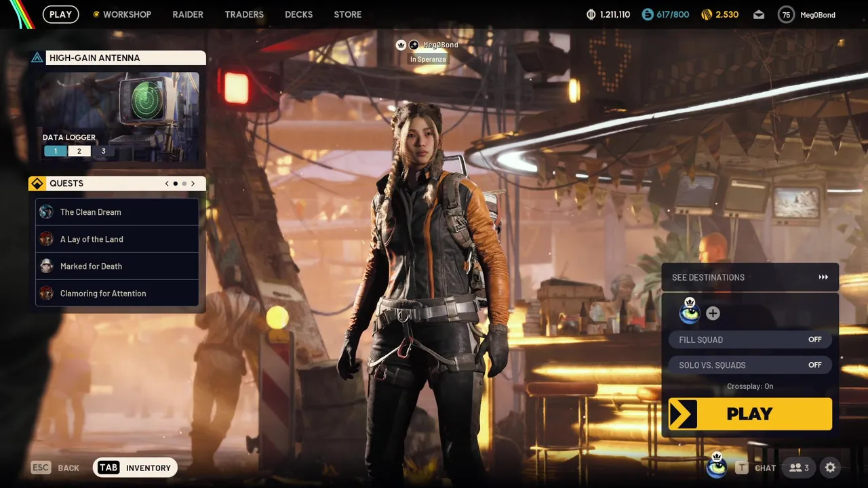Image resolution: width=868 pixels, height=488 pixels.
Task: Open INVENTORY with TAB button
Action: (x=135, y=468)
